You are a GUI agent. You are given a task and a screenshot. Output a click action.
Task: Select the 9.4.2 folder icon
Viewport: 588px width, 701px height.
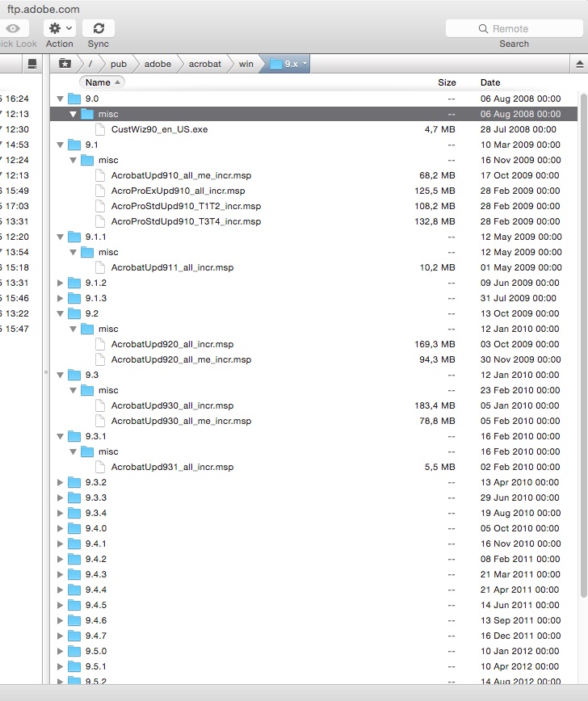74,559
